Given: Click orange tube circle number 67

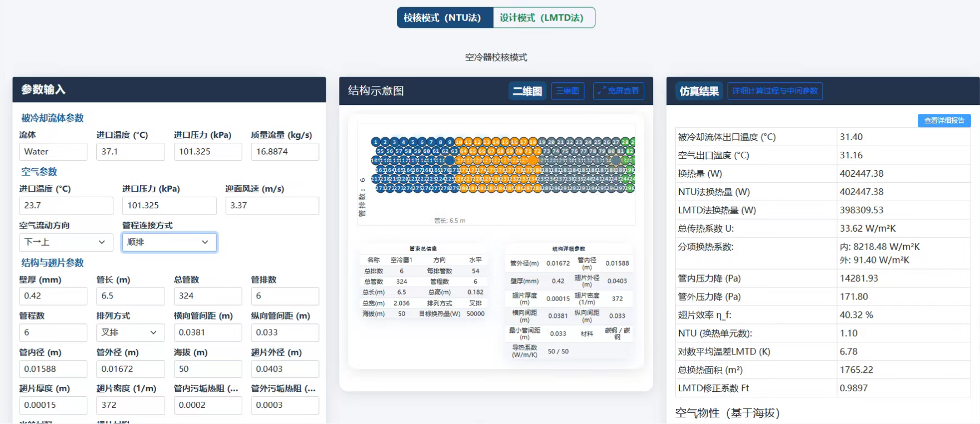Looking at the screenshot, I should coord(491,151).
